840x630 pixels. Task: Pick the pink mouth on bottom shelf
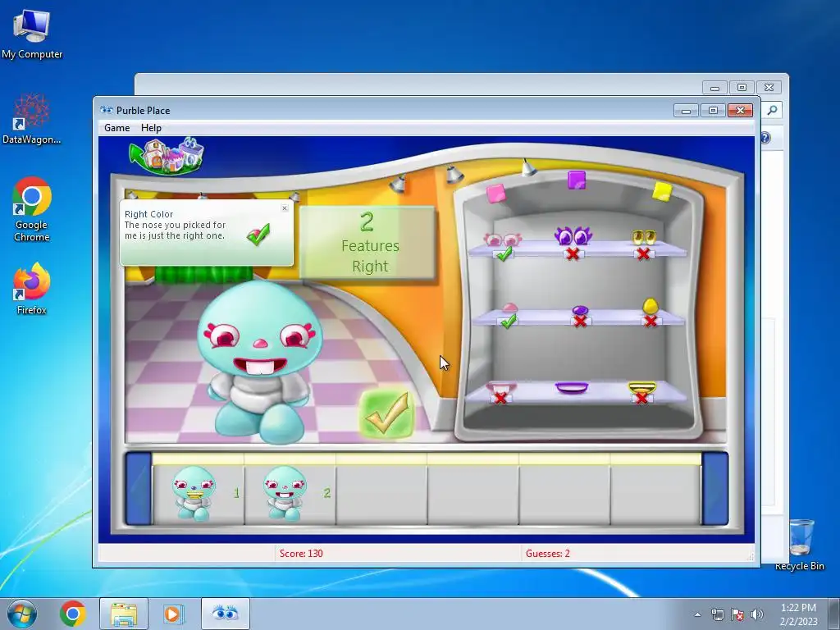501,387
